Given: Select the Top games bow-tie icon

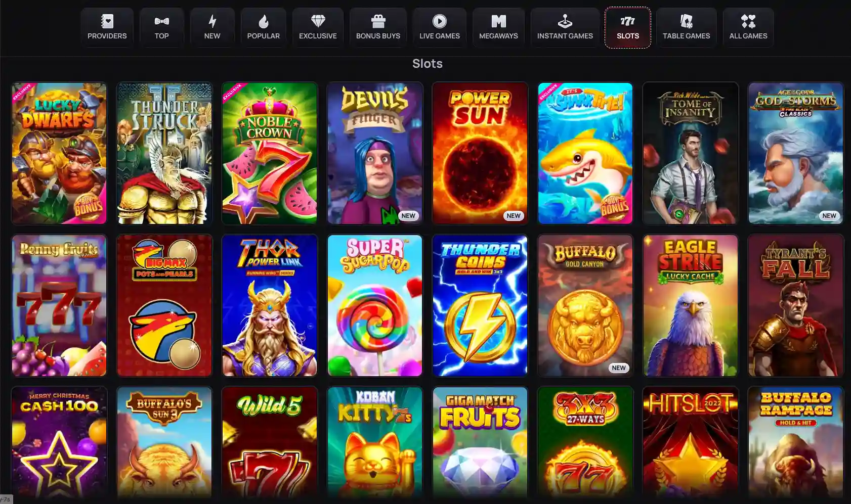Looking at the screenshot, I should tap(162, 21).
